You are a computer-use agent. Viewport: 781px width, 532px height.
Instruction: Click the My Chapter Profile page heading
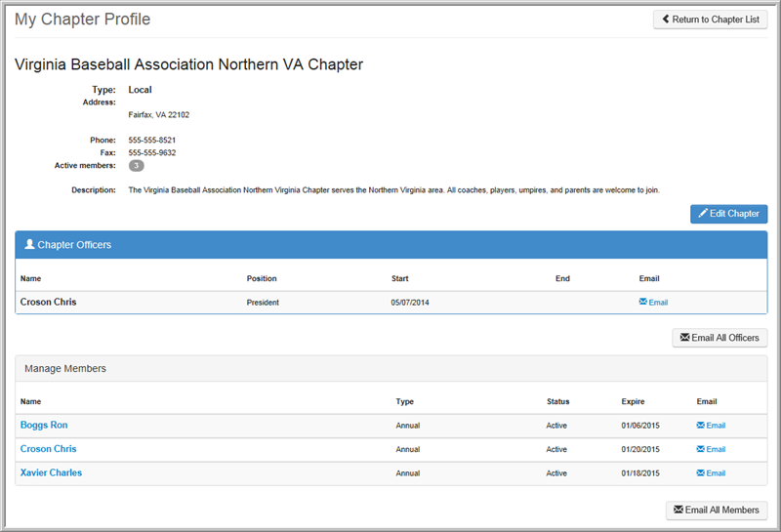pyautogui.click(x=82, y=19)
